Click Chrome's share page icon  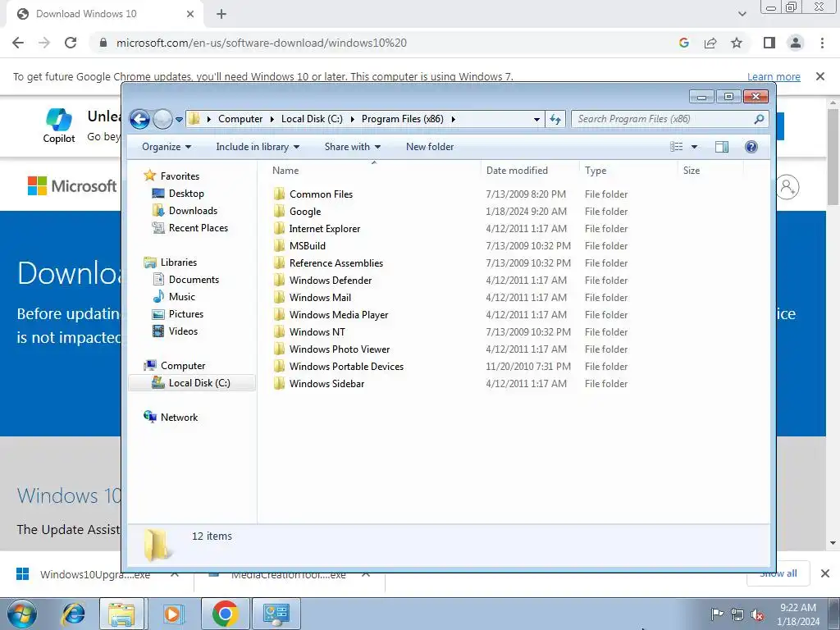[x=710, y=43]
